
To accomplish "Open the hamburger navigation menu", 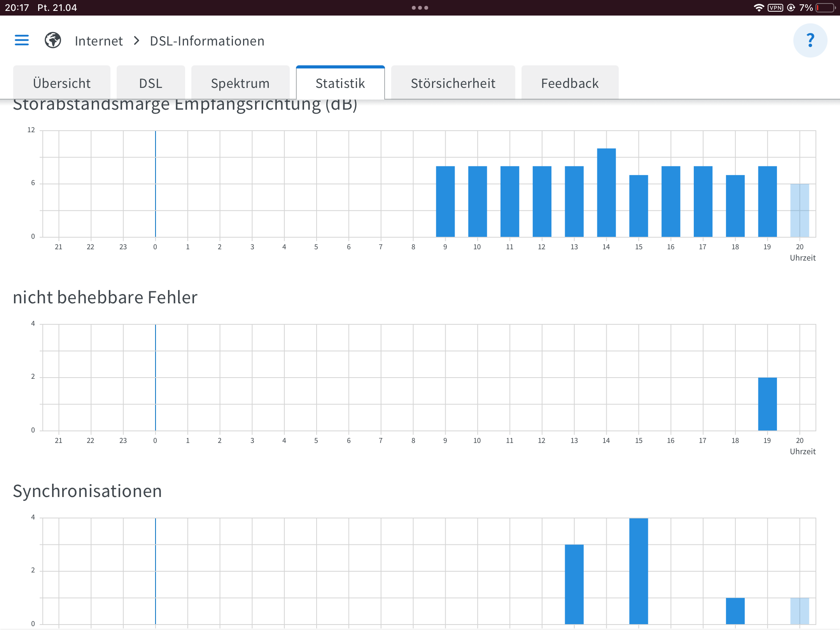I will click(x=22, y=40).
